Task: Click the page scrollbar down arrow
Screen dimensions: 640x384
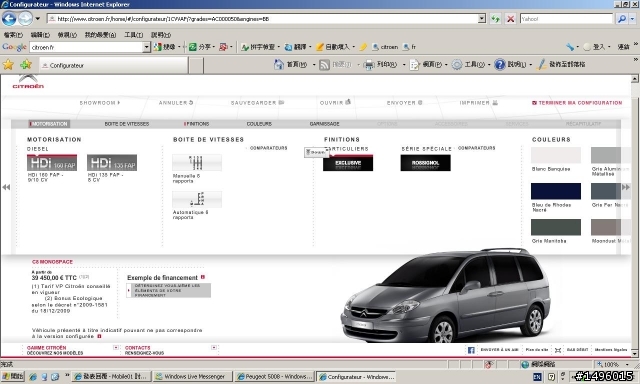Action: [635, 353]
